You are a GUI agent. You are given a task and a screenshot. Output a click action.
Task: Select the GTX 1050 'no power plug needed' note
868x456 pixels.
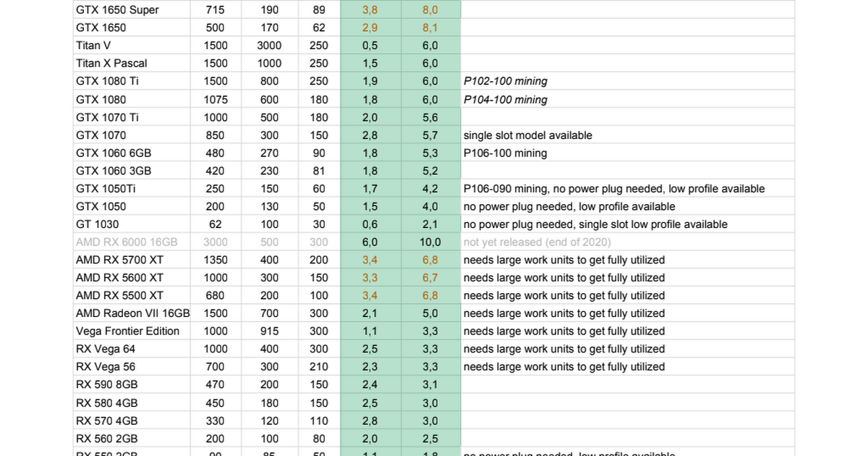[570, 206]
